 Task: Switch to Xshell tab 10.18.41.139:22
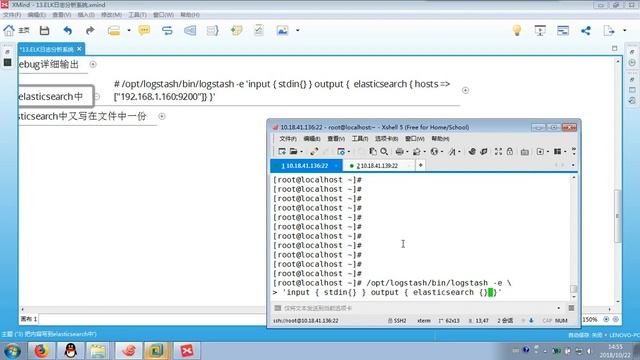[x=377, y=166]
